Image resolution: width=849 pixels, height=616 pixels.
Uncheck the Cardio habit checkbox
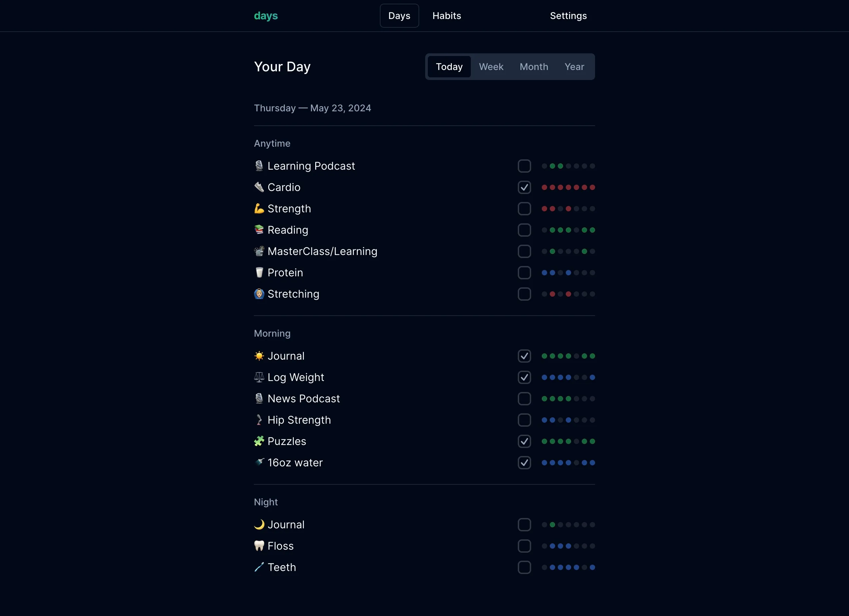coord(524,187)
